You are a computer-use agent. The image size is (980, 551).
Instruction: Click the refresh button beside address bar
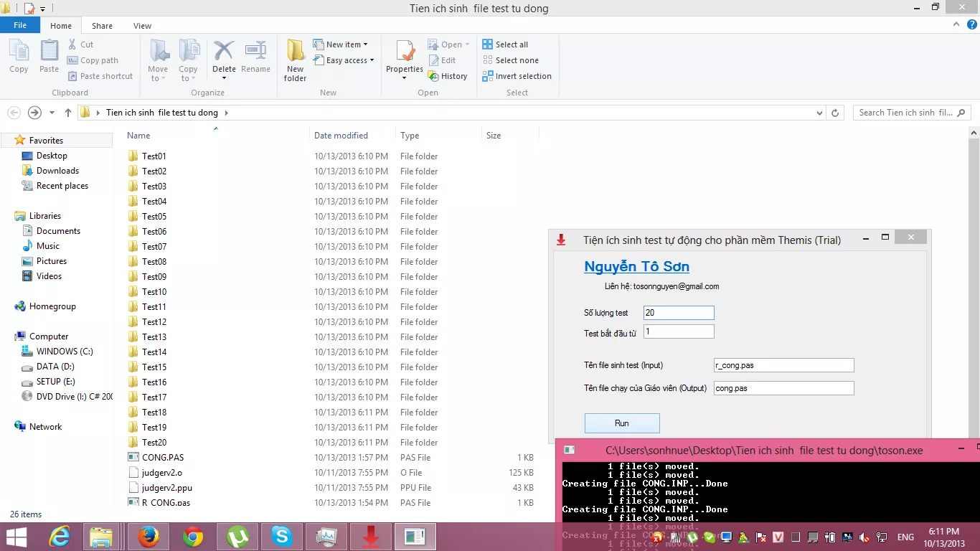(x=835, y=113)
